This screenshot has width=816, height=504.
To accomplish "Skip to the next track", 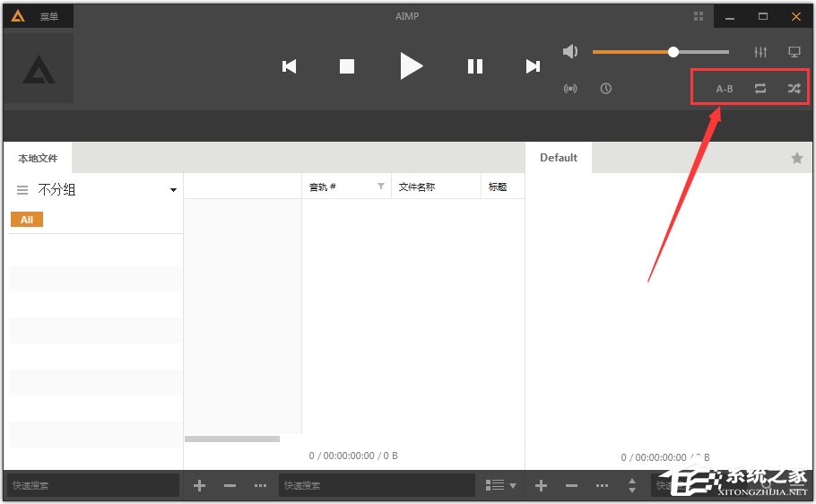I will [533, 66].
